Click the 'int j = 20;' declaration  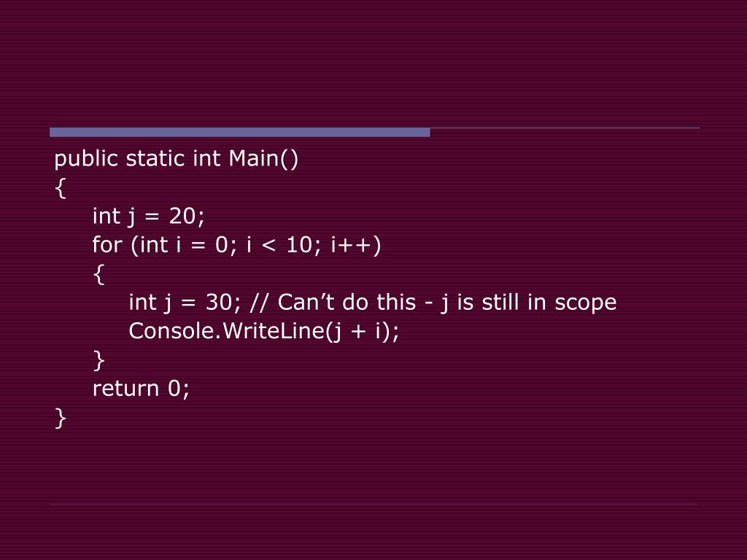click(149, 216)
